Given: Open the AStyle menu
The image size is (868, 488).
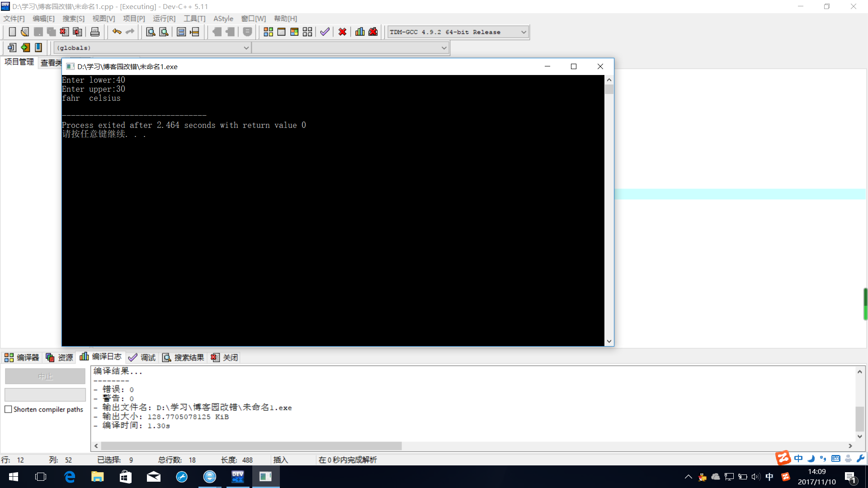Looking at the screenshot, I should coord(223,19).
